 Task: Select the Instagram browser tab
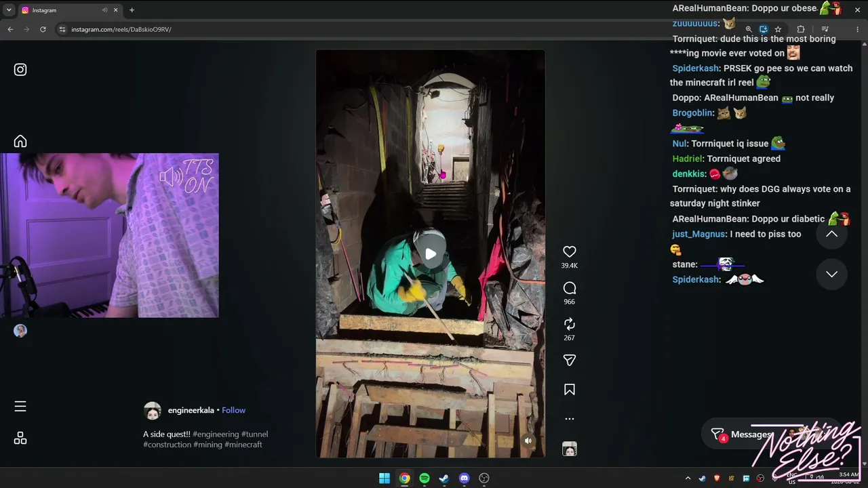click(70, 10)
